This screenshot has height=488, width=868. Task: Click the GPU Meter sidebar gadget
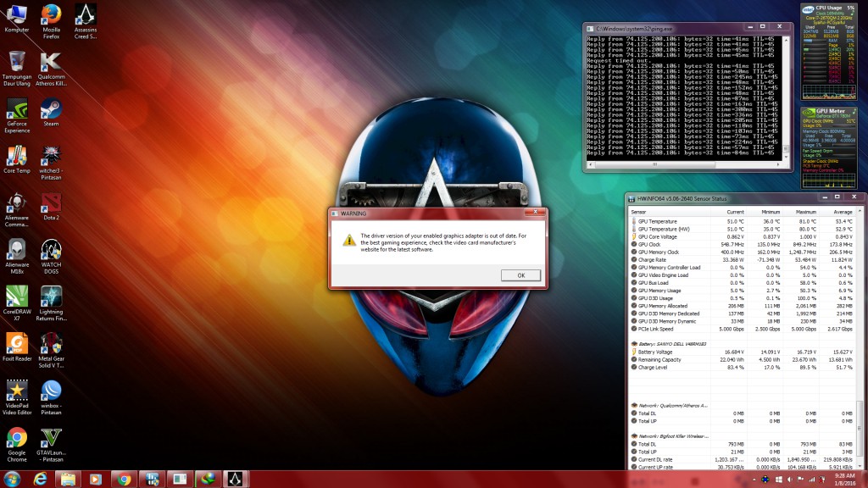pyautogui.click(x=829, y=147)
